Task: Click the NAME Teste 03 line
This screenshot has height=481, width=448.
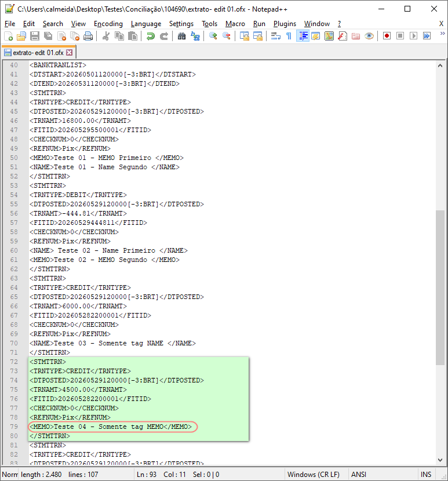Action: point(112,343)
